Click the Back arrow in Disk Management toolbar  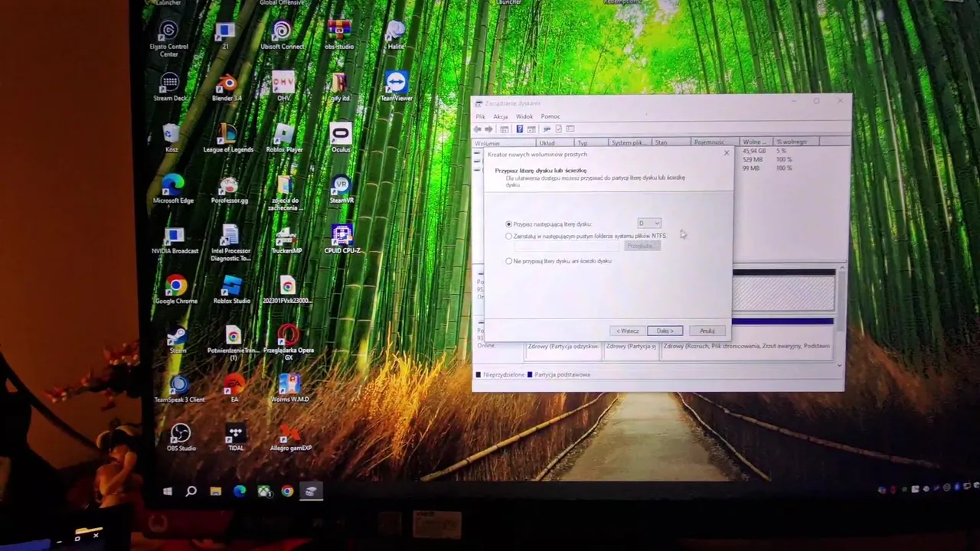point(478,129)
